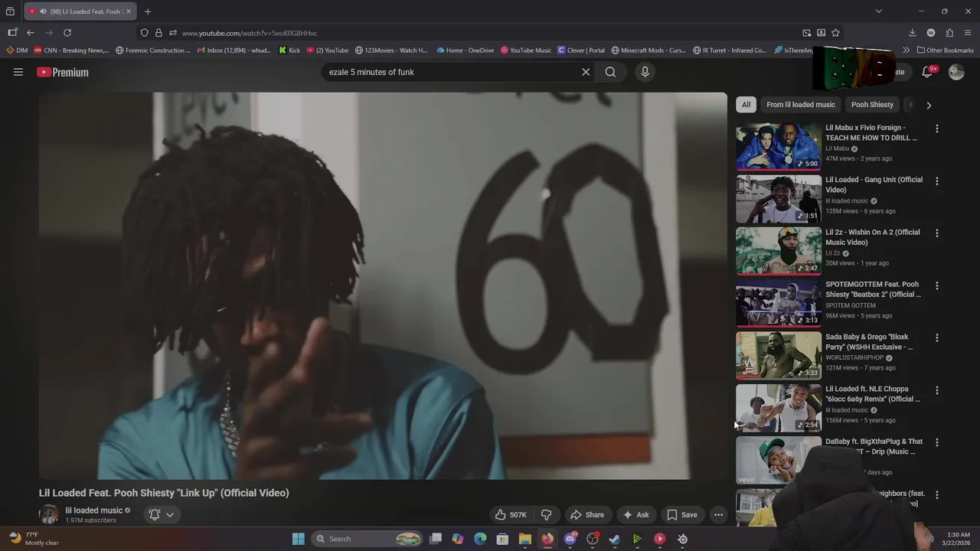Screen dimensions: 980x551
Task: Open lil loaded music channel name
Action: [94, 510]
